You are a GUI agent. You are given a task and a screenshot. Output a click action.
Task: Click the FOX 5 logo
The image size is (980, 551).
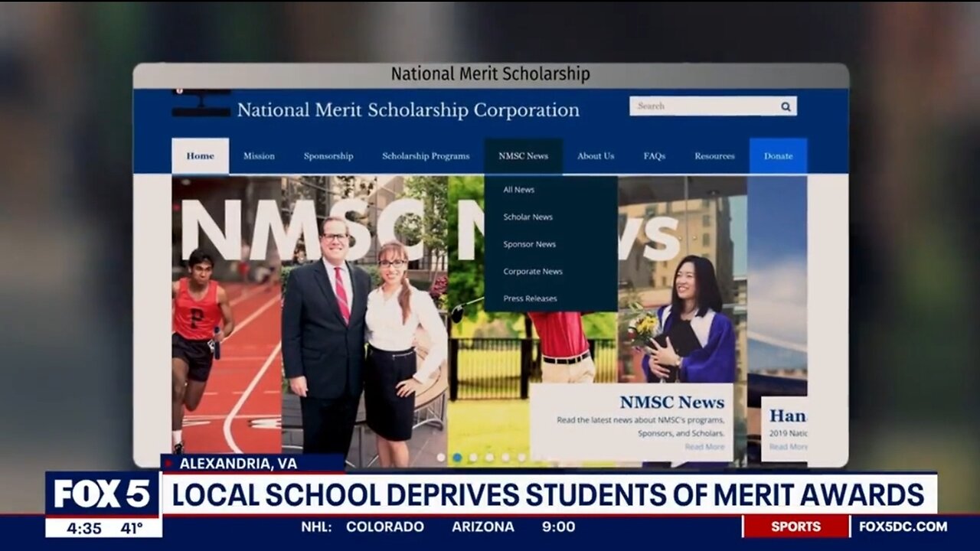coord(103,494)
